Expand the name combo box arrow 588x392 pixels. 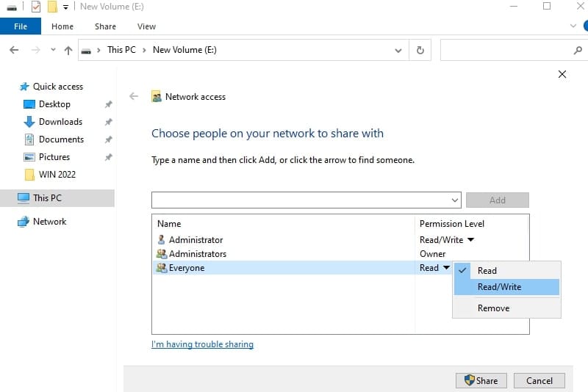tap(455, 200)
